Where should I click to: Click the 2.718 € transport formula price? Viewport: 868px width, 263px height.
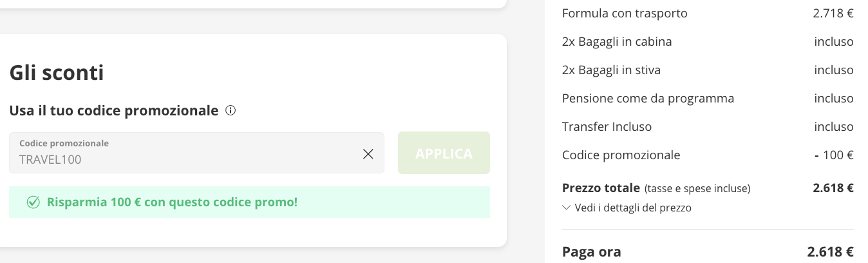pyautogui.click(x=833, y=13)
